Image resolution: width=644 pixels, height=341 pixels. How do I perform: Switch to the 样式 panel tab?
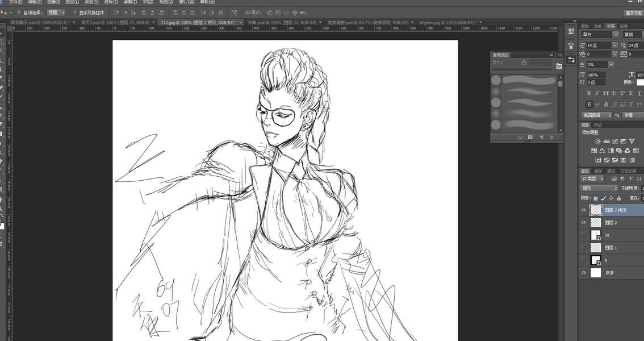click(x=598, y=125)
